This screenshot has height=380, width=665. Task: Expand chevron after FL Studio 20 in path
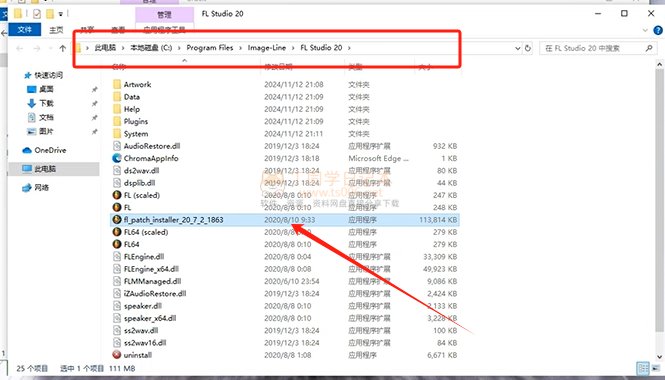[x=349, y=48]
